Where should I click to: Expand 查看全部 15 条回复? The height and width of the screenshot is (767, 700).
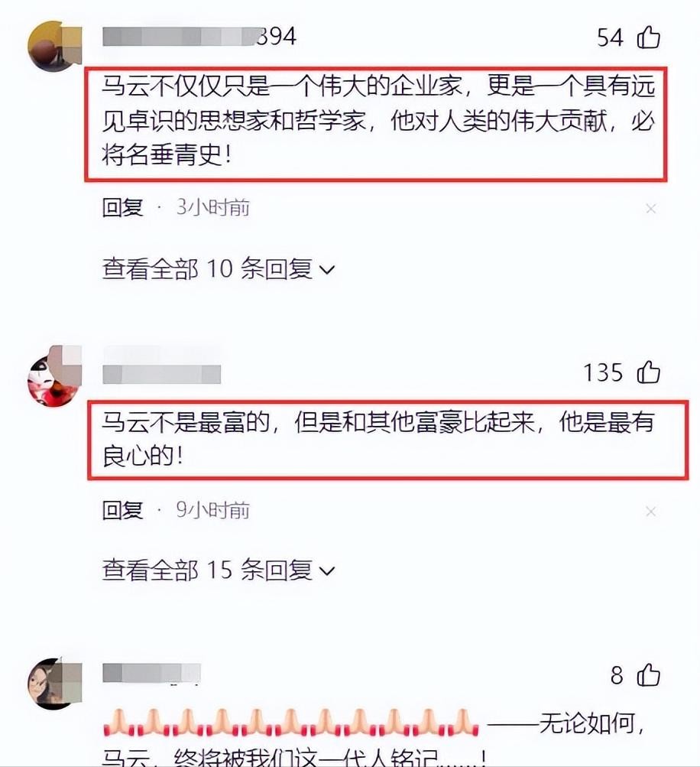coord(219,570)
